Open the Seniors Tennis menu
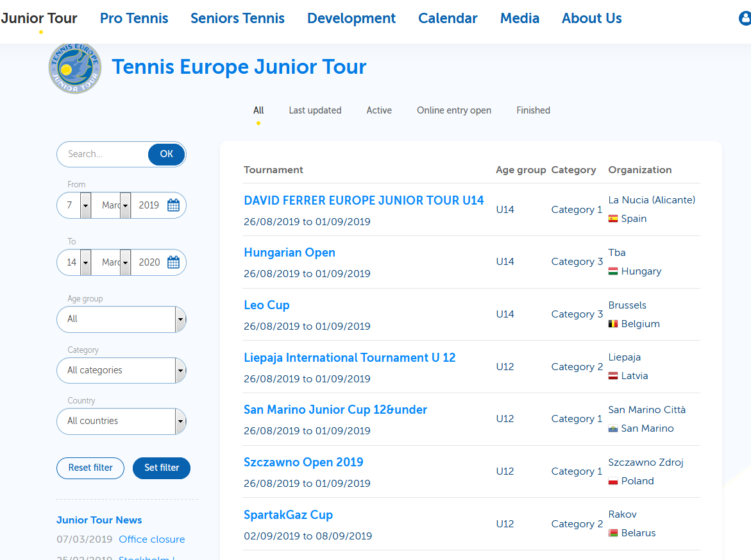Viewport: 751px width, 560px height. (237, 18)
